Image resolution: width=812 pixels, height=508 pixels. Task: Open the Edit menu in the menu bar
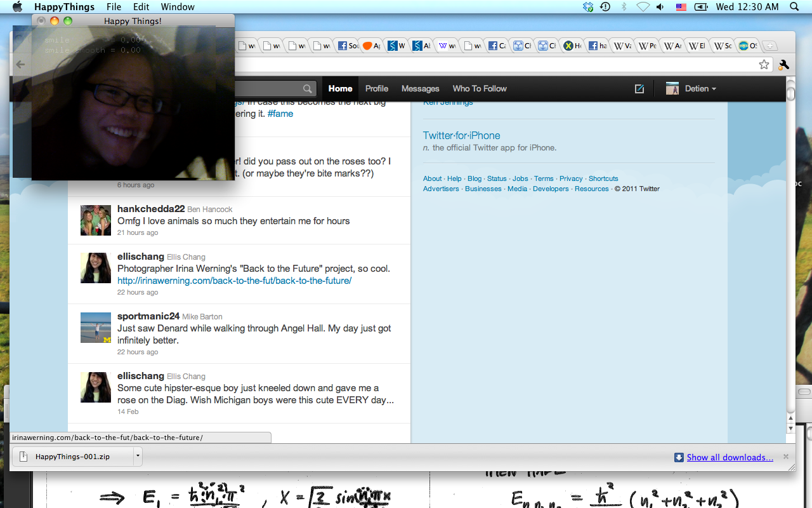(141, 7)
